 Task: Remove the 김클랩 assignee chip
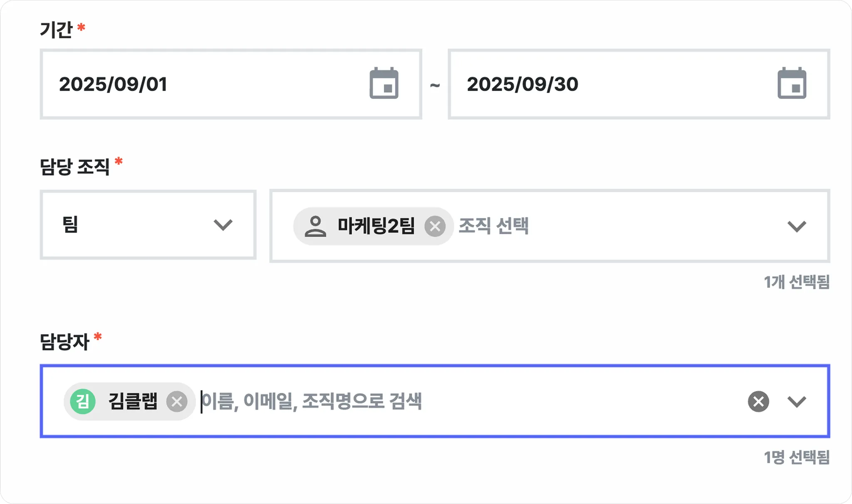(177, 402)
